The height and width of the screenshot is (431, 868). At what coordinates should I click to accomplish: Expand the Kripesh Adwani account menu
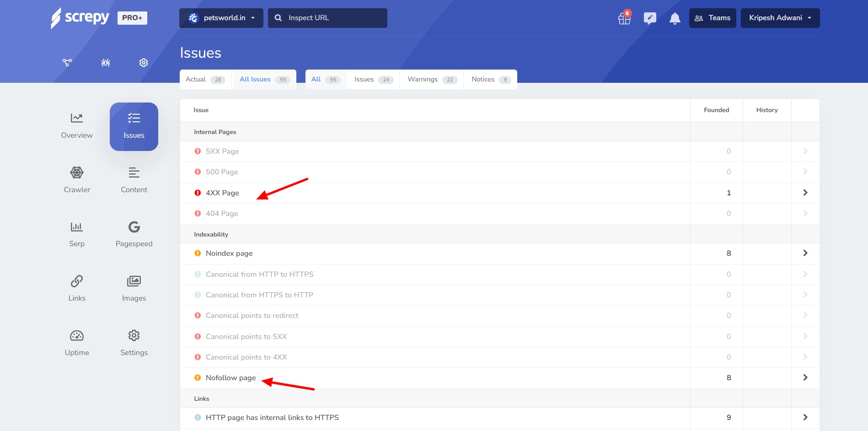point(780,18)
